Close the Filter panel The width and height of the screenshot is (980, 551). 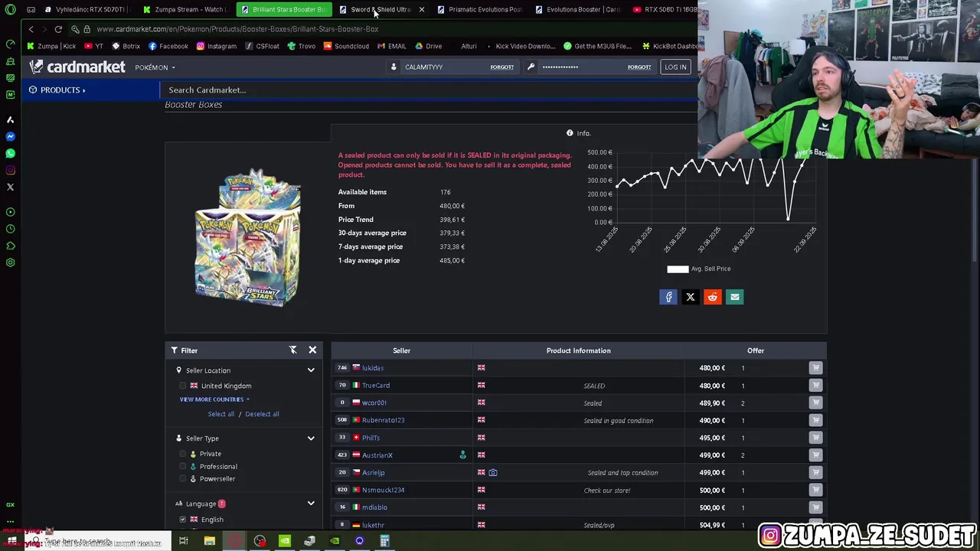point(312,350)
